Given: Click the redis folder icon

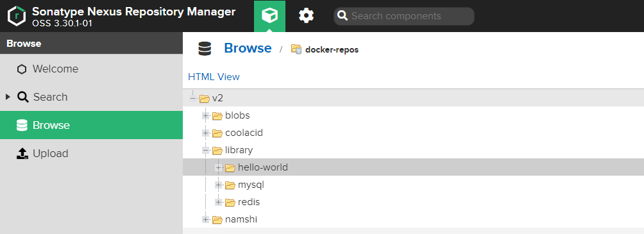Looking at the screenshot, I should [x=230, y=202].
